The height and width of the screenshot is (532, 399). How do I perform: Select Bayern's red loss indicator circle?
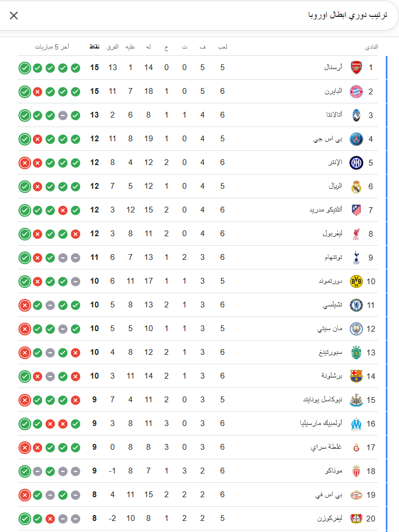click(37, 91)
